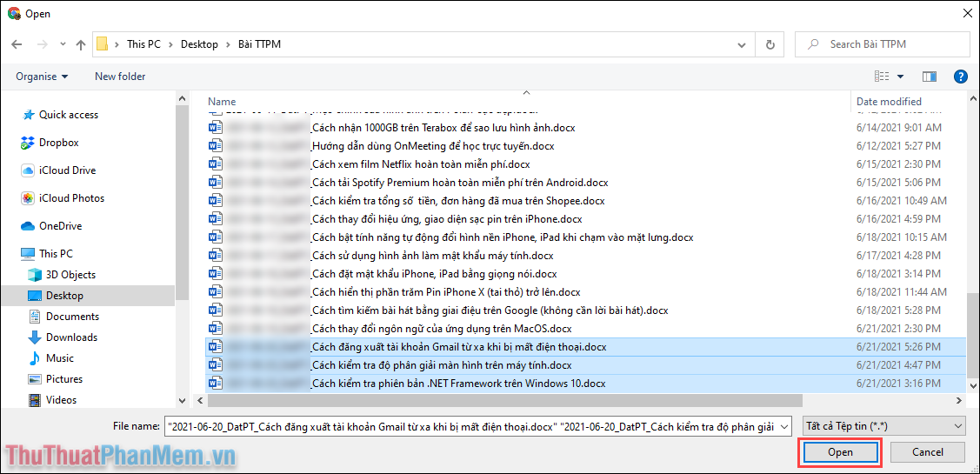Open the File name dropdown arrow
Image resolution: width=980 pixels, height=474 pixels.
[x=785, y=426]
